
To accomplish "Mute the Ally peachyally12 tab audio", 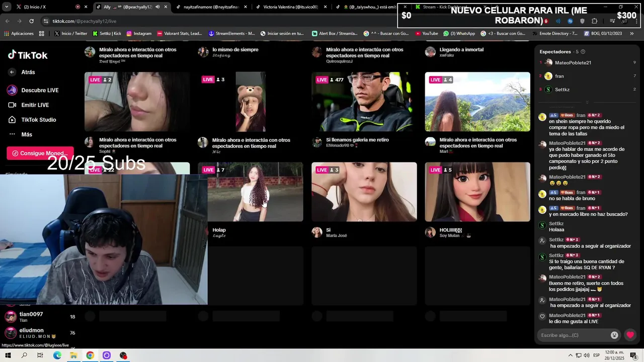I will point(157,7).
